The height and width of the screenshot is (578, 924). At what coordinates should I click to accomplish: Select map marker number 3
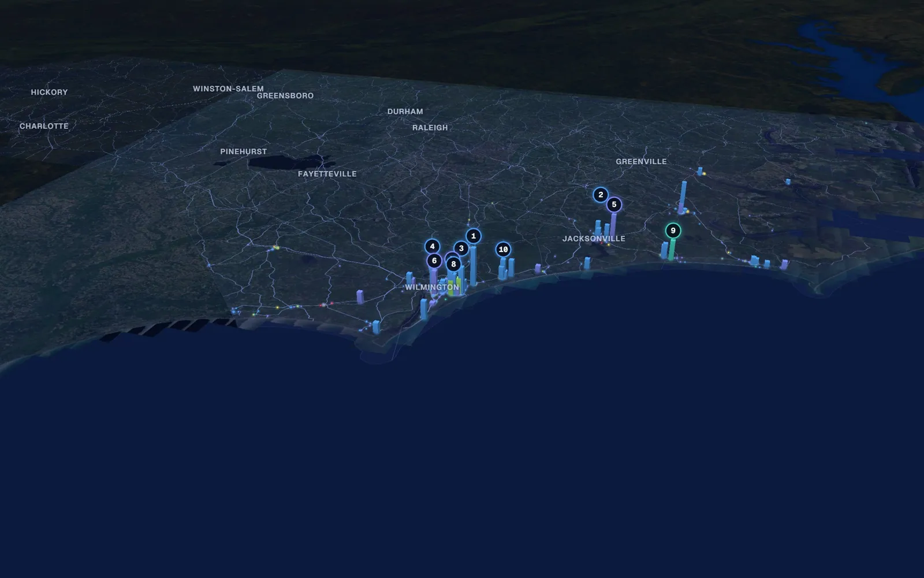point(461,249)
